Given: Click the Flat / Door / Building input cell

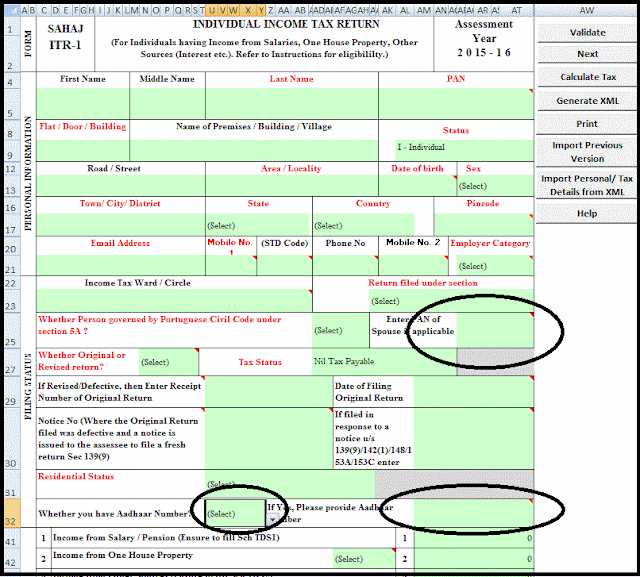Looking at the screenshot, I should coord(83,151).
